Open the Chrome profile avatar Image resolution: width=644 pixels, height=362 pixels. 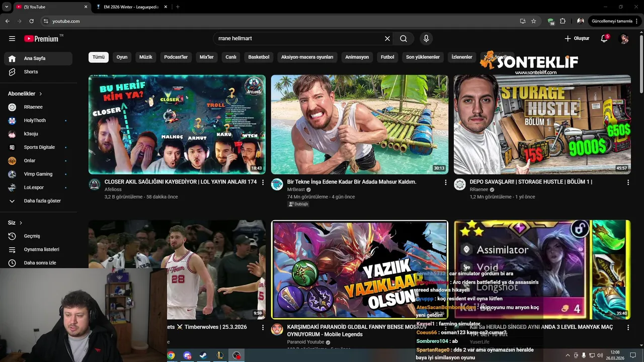581,21
